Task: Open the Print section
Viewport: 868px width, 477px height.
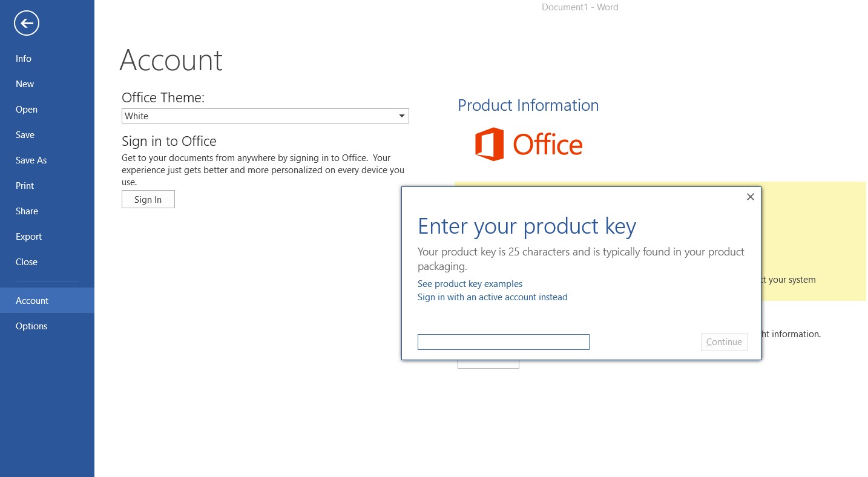Action: click(x=25, y=185)
